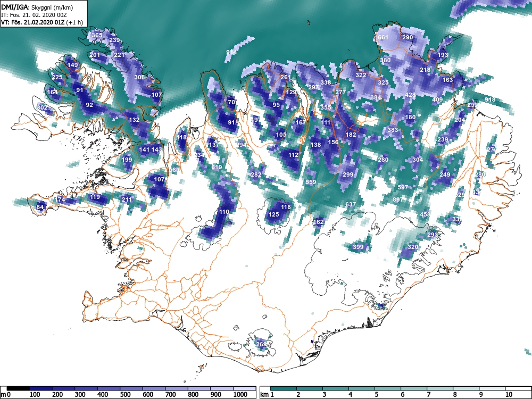Select the value 199 in the west
Image resolution: width=532 pixels, height=399 pixels.
127,160
